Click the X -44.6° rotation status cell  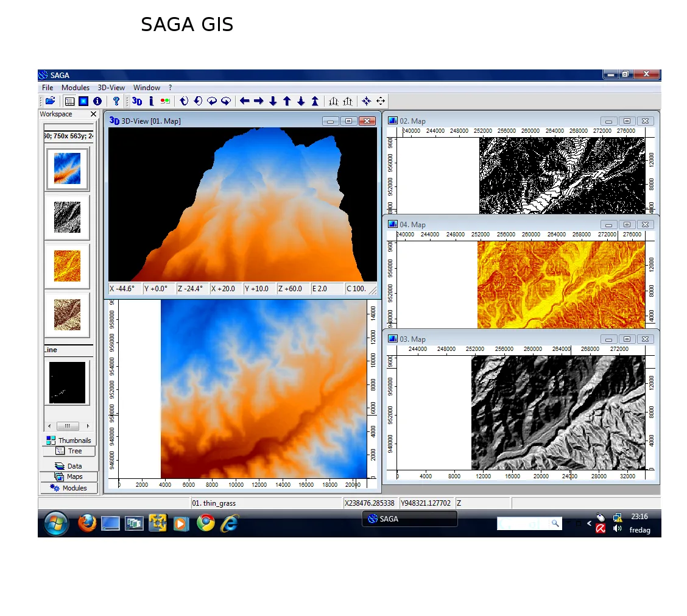click(x=125, y=288)
